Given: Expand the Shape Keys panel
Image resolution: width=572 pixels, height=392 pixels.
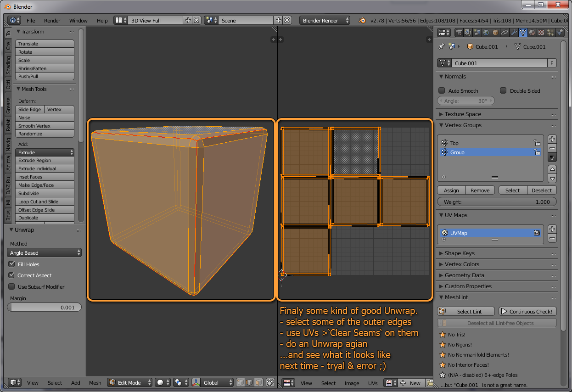Looking at the screenshot, I should pyautogui.click(x=460, y=253).
